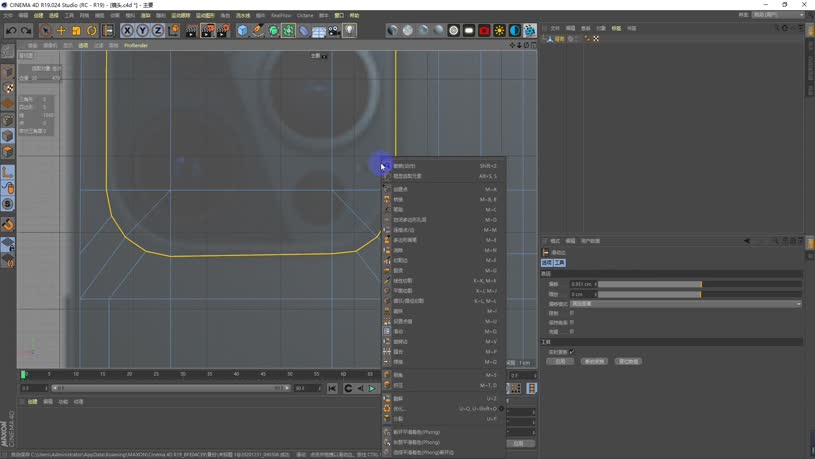Toggle the X axis lock
Image resolution: width=815 pixels, height=459 pixels.
coord(127,31)
